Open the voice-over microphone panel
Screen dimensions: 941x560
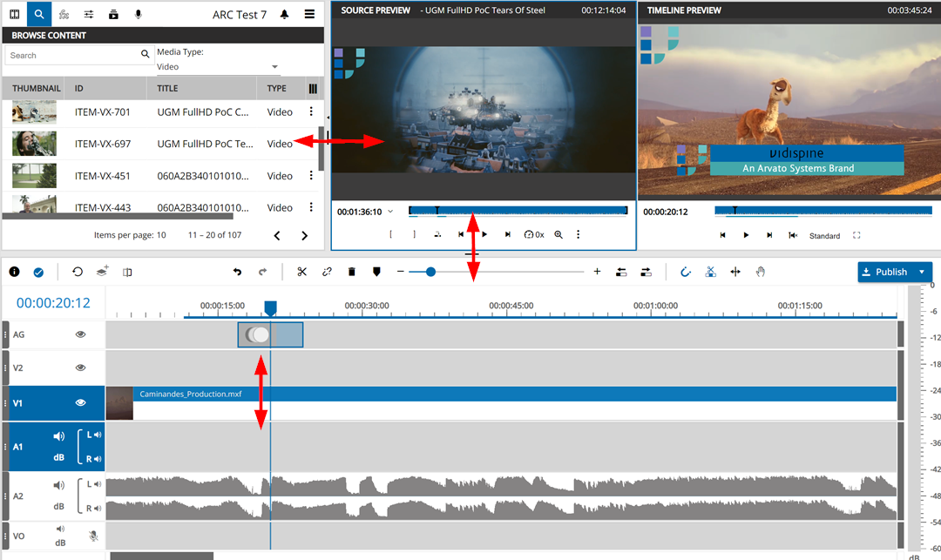point(139,15)
